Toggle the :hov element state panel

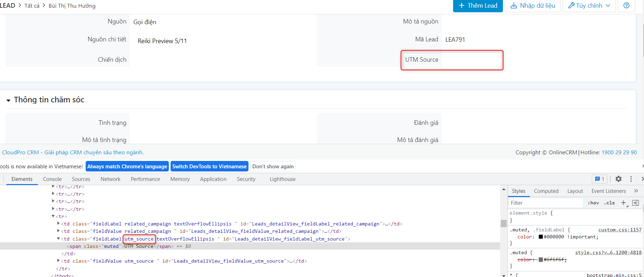(593, 203)
